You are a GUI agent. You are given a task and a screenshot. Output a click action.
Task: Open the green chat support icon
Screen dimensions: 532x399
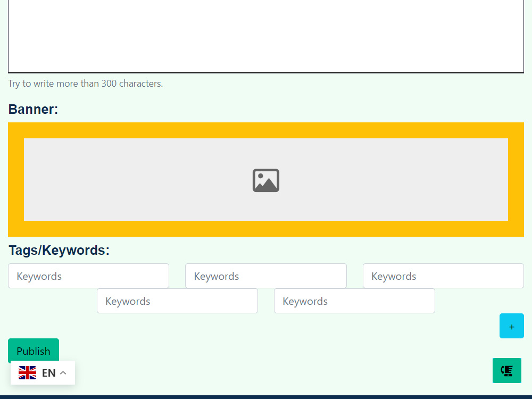506,370
